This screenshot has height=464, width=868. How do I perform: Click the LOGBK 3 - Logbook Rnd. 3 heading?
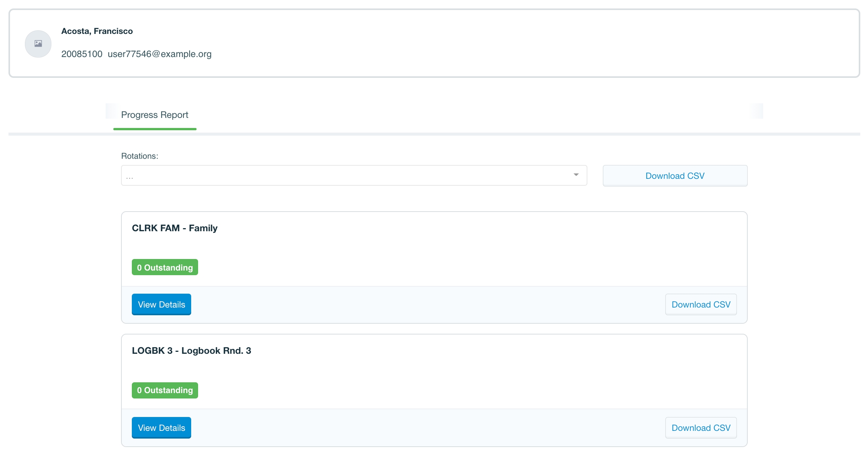[192, 351]
